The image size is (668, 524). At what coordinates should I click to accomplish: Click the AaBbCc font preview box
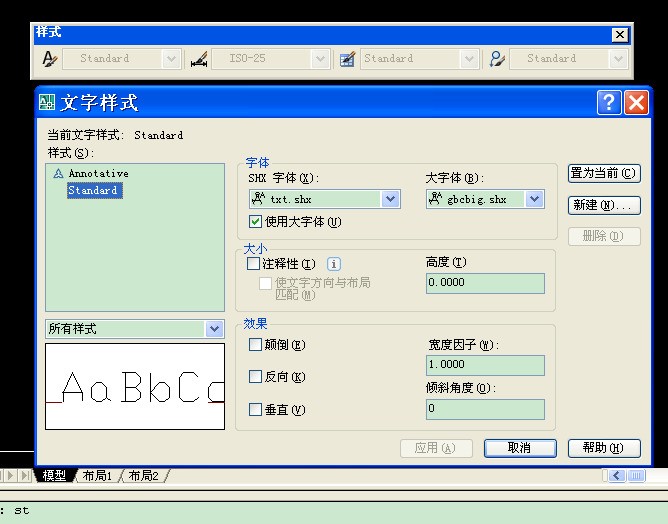[x=135, y=386]
